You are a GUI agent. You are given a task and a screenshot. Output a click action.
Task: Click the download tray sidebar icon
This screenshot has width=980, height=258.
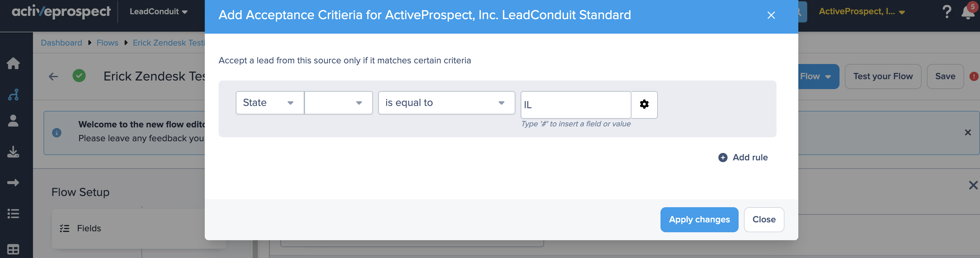click(x=13, y=151)
